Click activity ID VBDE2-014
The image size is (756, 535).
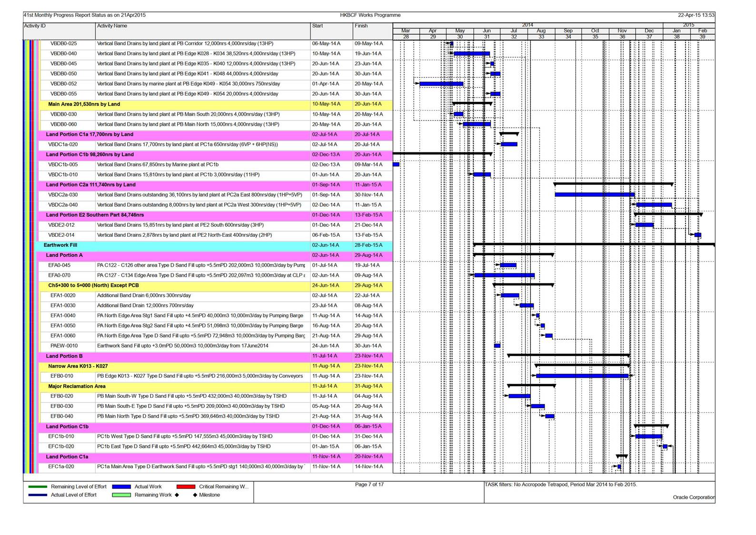pyautogui.click(x=61, y=235)
